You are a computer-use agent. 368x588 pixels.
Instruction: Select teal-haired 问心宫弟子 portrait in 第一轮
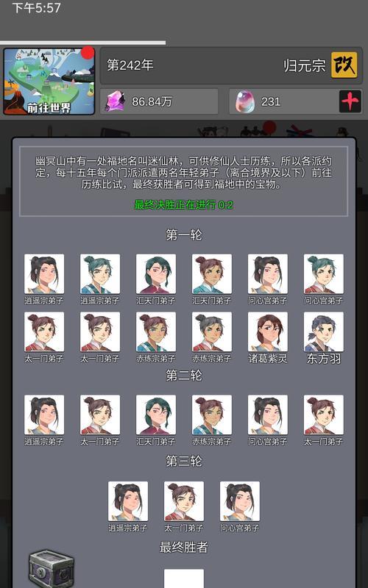coord(324,273)
